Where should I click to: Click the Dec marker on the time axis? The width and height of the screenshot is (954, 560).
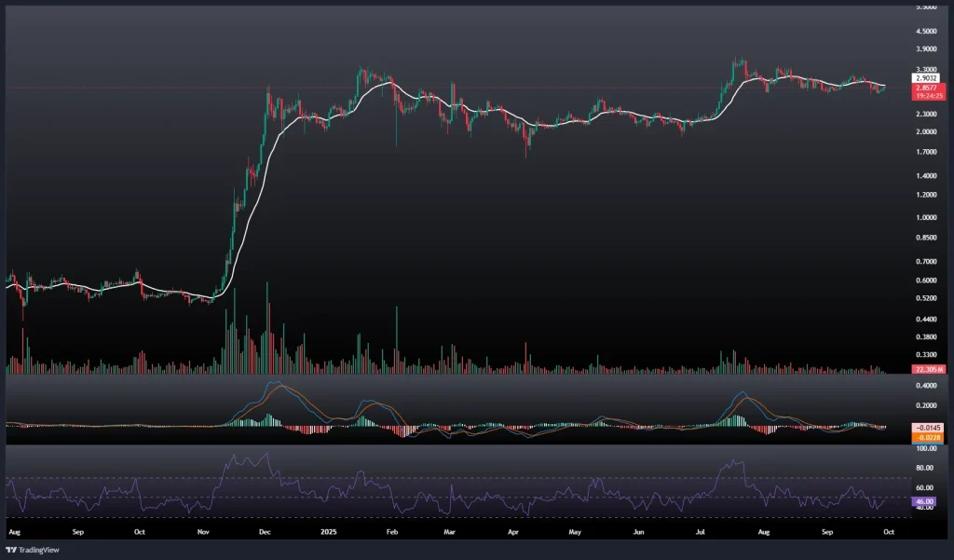[265, 532]
